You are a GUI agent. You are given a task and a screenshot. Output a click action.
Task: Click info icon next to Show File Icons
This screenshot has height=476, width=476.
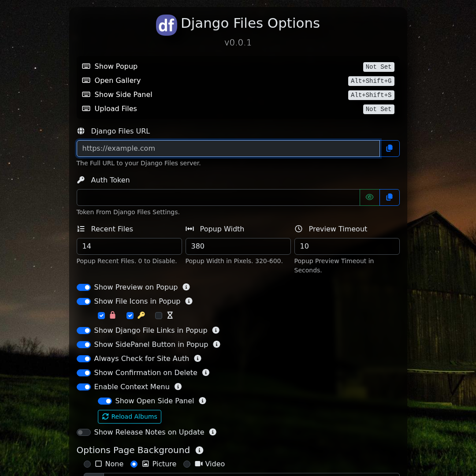pyautogui.click(x=189, y=301)
